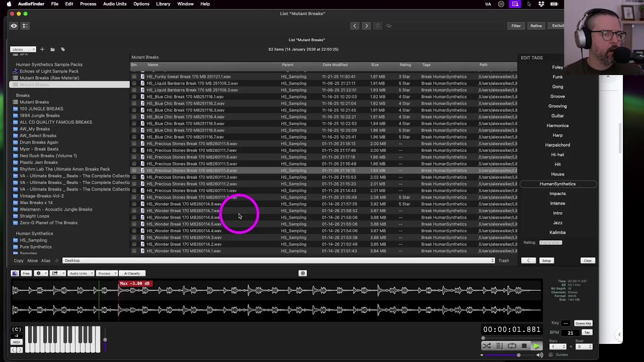Click the green play button
The image size is (644, 362).
[537, 346]
